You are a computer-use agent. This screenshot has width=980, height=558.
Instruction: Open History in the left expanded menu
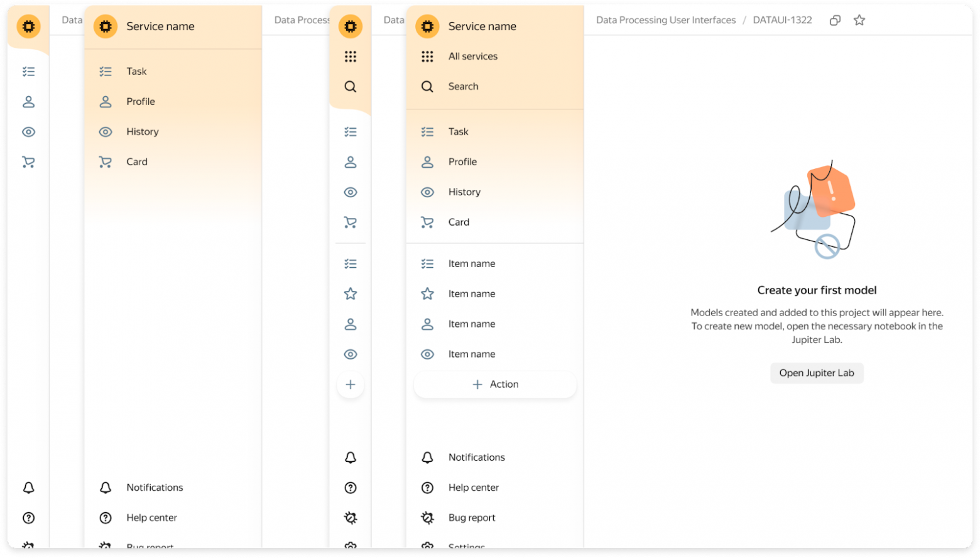pyautogui.click(x=173, y=132)
